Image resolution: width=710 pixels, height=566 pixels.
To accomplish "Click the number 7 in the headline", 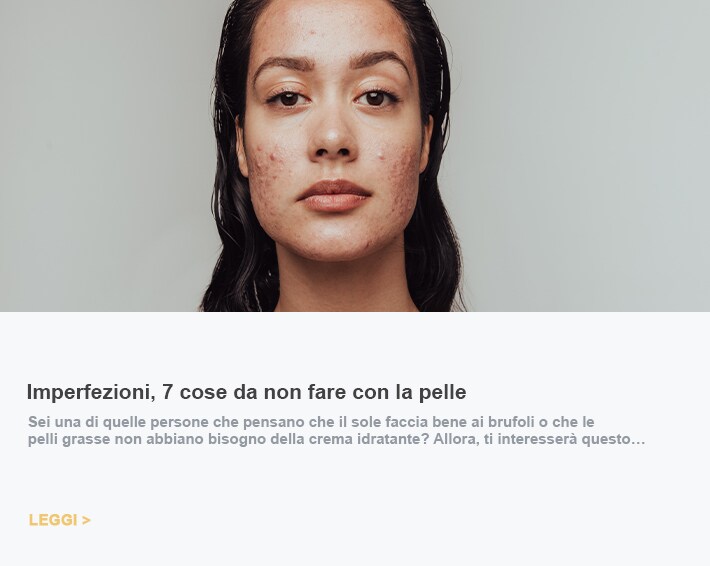I will 167,392.
